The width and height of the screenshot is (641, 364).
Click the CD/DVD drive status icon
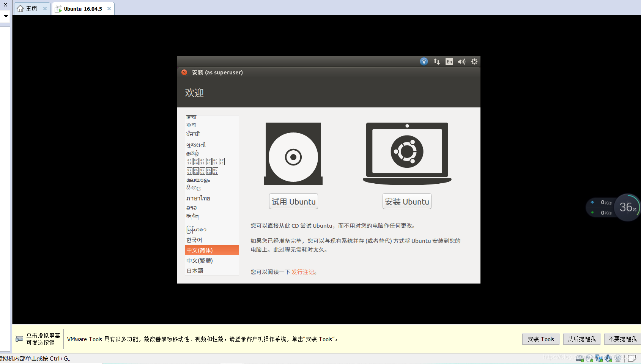pos(589,358)
